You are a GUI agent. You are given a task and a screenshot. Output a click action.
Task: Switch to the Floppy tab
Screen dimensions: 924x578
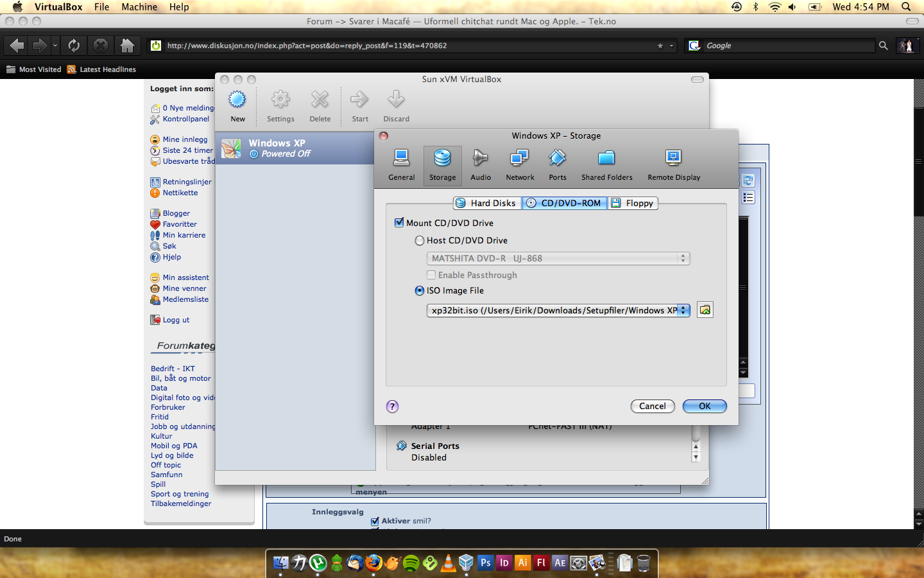(633, 203)
